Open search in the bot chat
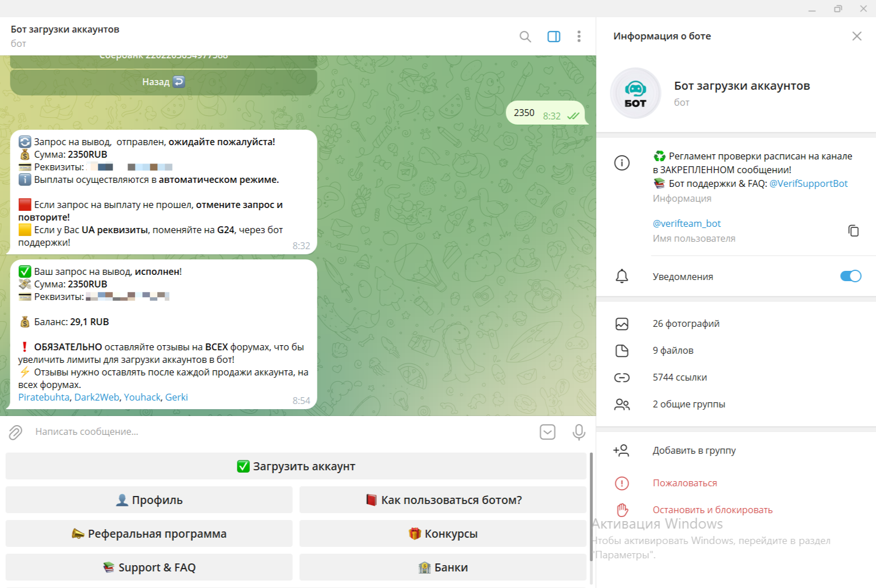 click(x=525, y=37)
